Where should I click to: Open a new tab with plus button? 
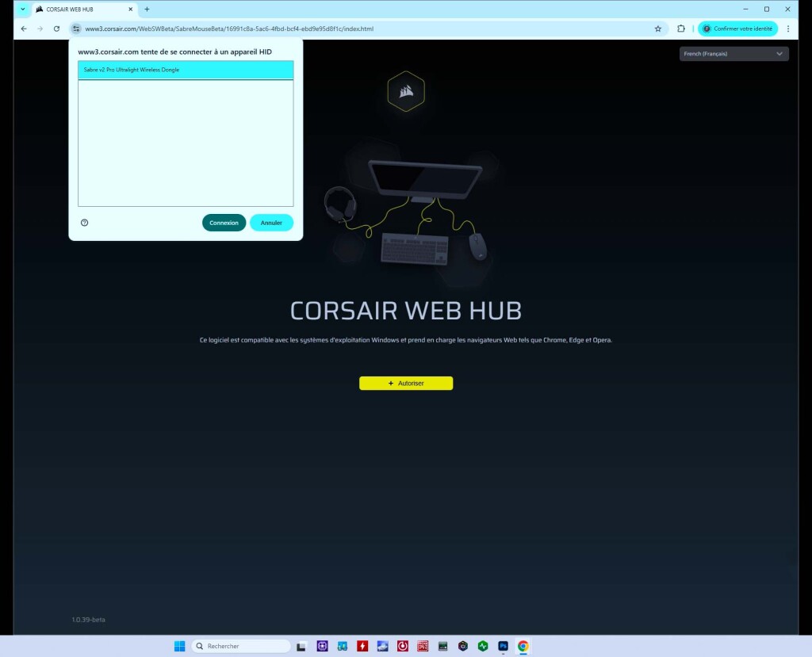pos(147,10)
